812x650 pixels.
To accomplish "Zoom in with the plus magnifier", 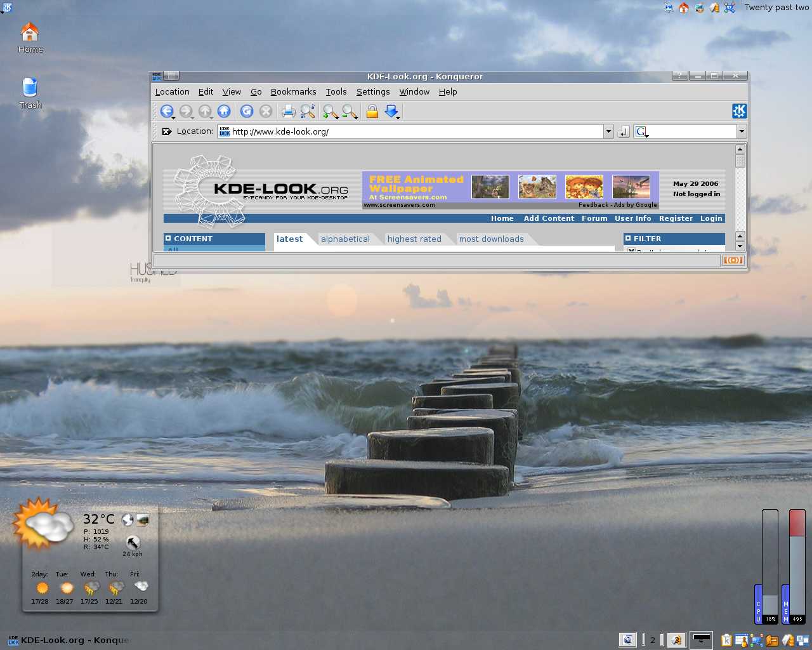I will [x=331, y=112].
